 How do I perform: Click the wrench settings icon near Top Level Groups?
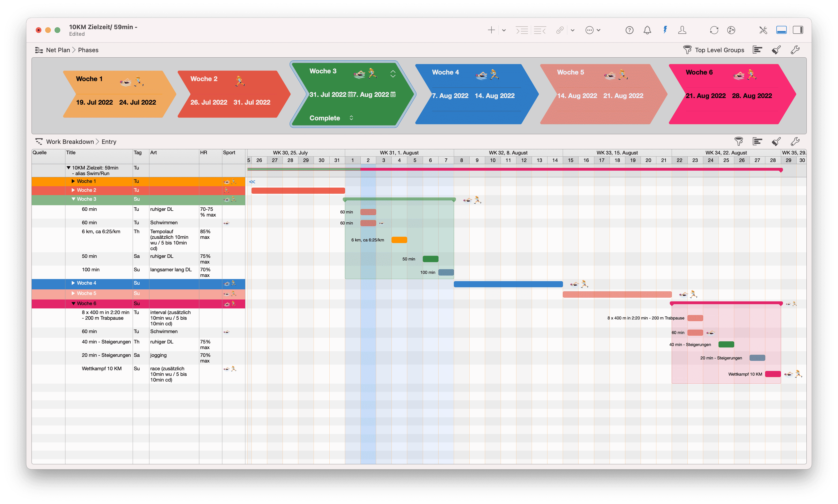(x=795, y=50)
